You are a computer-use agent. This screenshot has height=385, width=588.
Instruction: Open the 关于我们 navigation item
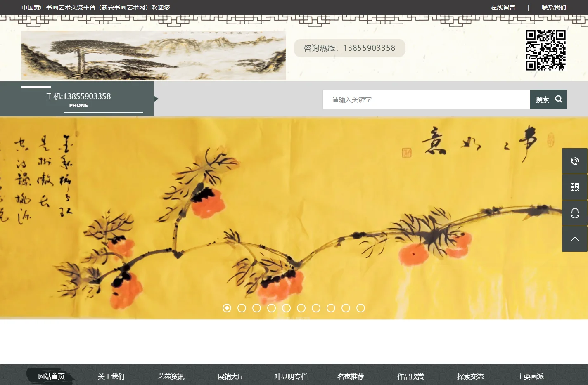coord(111,376)
